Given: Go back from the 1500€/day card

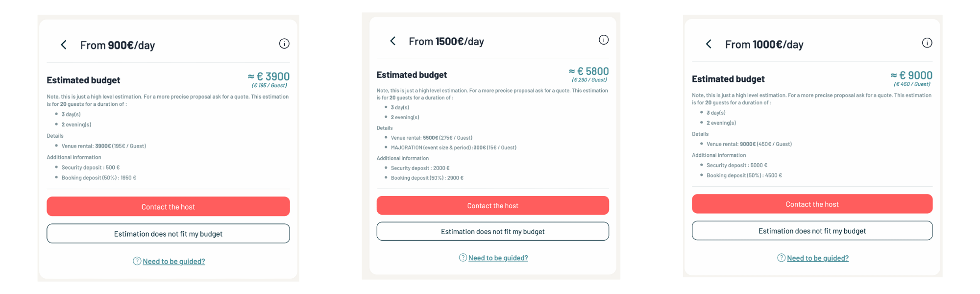Looking at the screenshot, I should pyautogui.click(x=392, y=41).
